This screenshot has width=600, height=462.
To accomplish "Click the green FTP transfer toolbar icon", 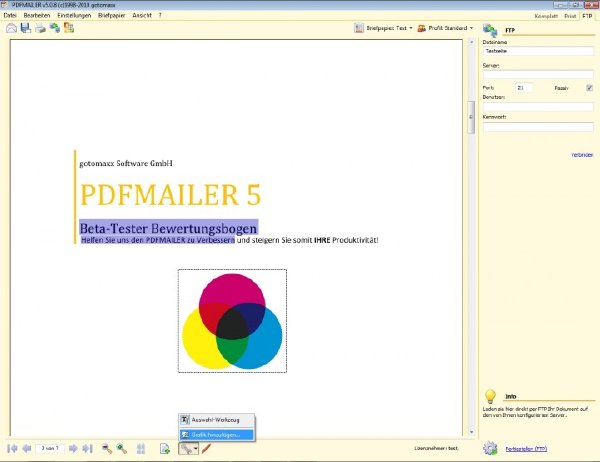I will pyautogui.click(x=55, y=28).
